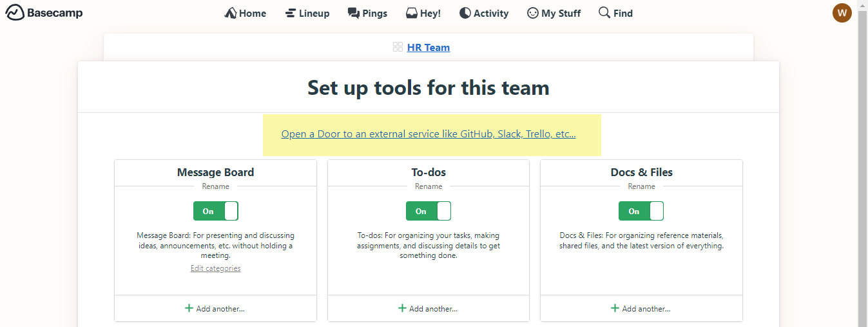Open the Pings menu item
This screenshot has width=868, height=327.
click(x=367, y=13)
